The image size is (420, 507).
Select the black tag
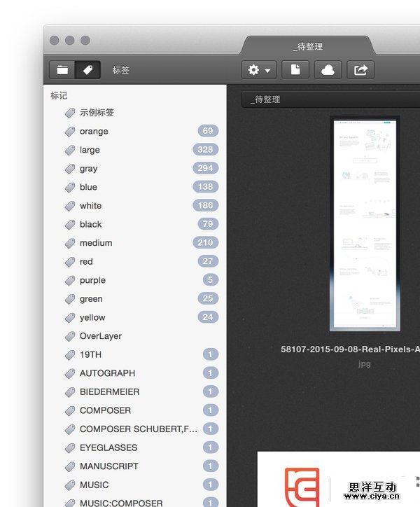[x=135, y=224]
